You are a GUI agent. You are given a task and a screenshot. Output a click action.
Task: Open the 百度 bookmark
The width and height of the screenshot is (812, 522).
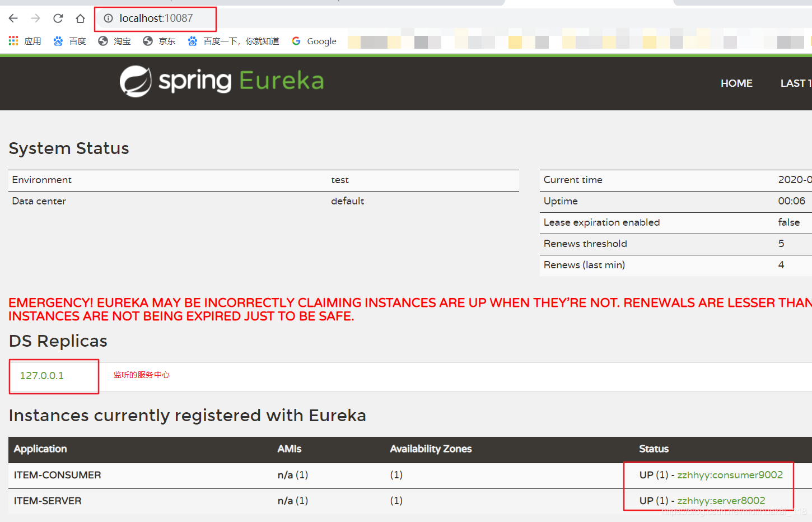click(70, 41)
